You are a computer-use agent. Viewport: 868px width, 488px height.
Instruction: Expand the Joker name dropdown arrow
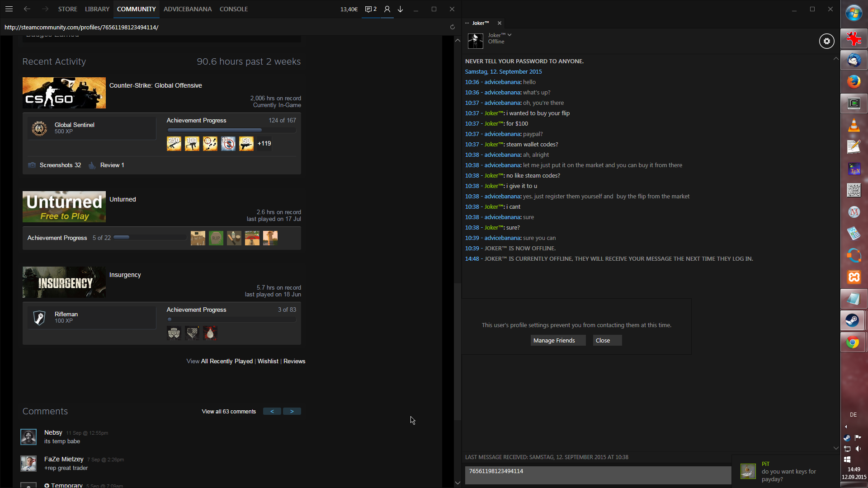tap(509, 35)
